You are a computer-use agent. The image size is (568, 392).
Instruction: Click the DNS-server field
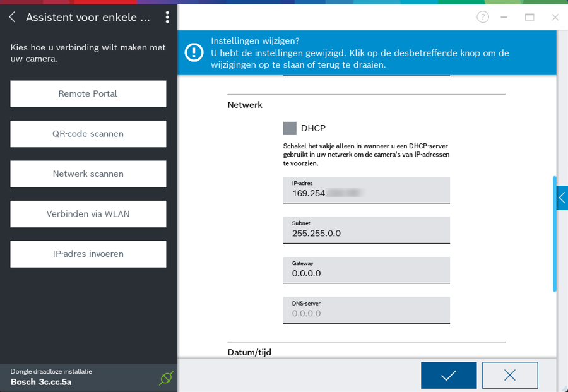click(366, 310)
